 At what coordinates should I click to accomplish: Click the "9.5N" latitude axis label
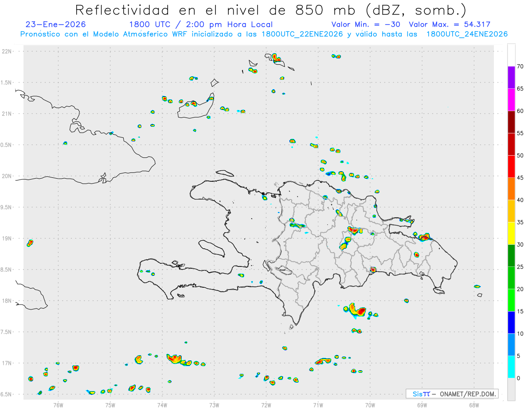[x=7, y=207]
